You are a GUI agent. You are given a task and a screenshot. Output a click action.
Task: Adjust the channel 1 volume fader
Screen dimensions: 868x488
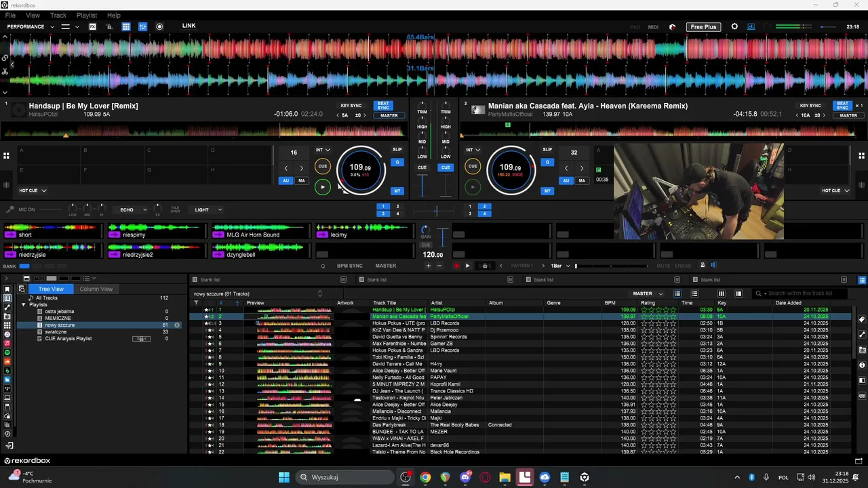point(422,184)
